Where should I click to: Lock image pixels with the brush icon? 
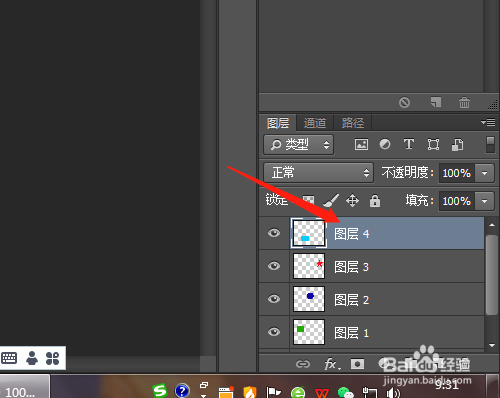point(331,201)
